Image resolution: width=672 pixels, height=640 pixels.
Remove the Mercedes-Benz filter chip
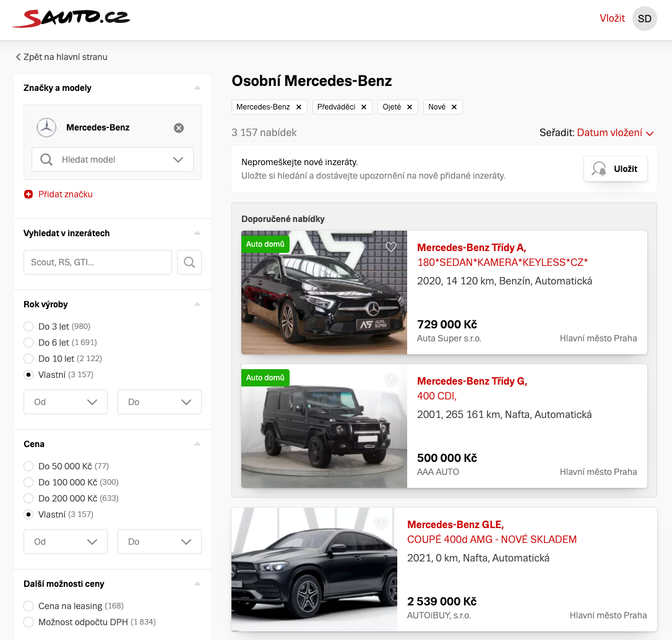[299, 107]
